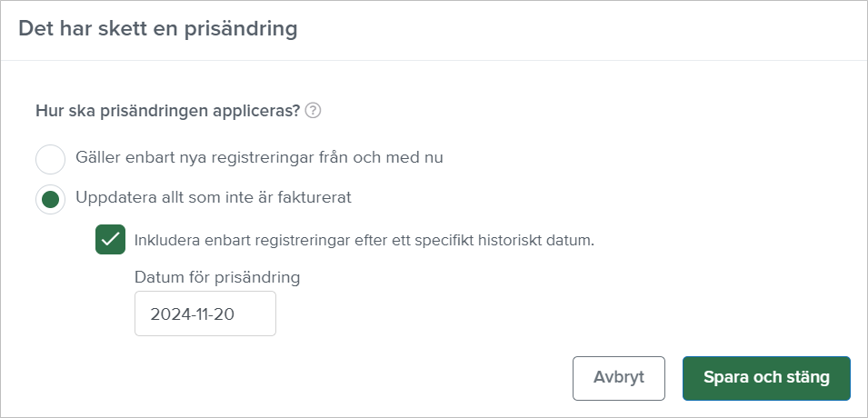Click the 'Inkludera enbart registreringar efter...' label text

[x=364, y=241]
